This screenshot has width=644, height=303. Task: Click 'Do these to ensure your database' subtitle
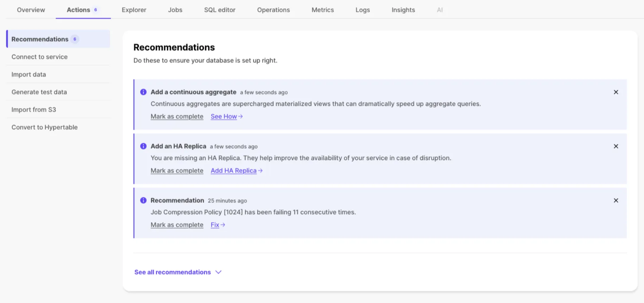pyautogui.click(x=205, y=61)
